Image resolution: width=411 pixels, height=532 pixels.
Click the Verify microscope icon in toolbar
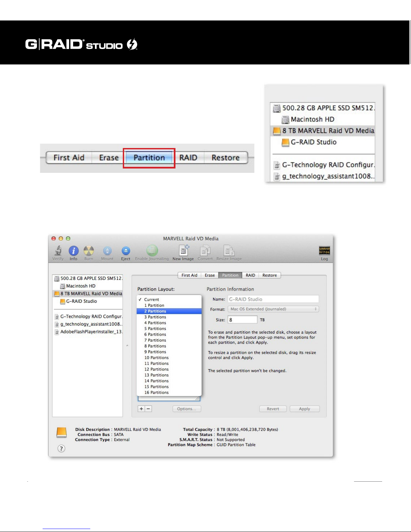tap(58, 251)
